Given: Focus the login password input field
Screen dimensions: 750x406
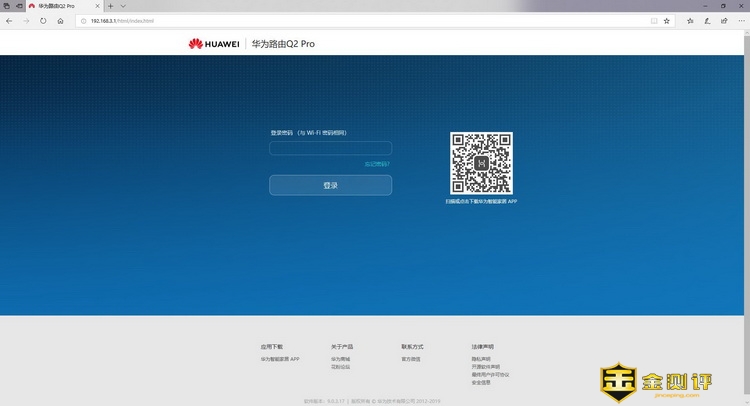Looking at the screenshot, I should pos(331,148).
